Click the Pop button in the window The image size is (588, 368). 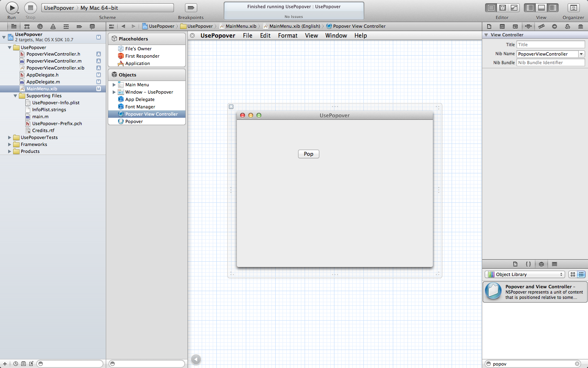pos(309,154)
